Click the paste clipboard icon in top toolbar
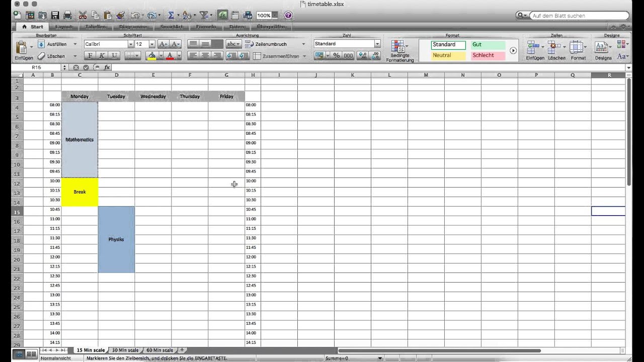Image resolution: width=644 pixels, height=362 pixels. tap(107, 16)
